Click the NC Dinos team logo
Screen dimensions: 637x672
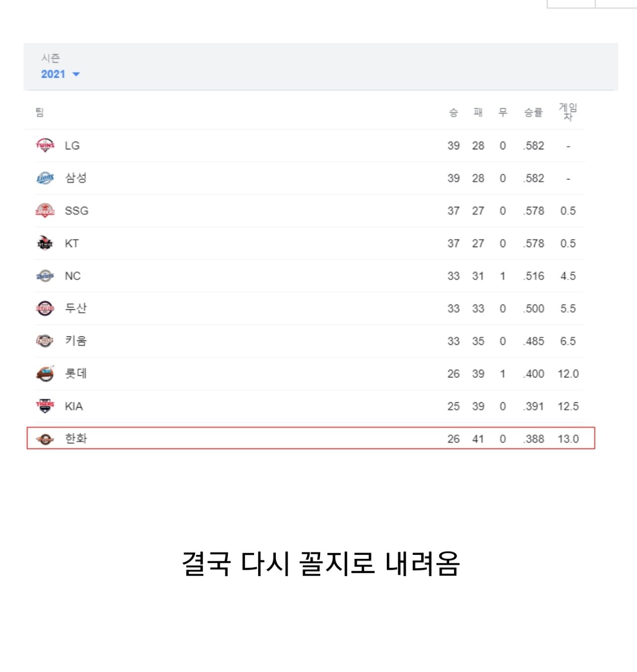pyautogui.click(x=45, y=276)
